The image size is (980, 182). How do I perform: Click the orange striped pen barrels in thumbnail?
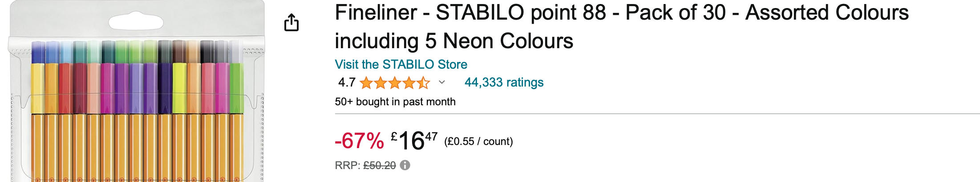(134, 147)
